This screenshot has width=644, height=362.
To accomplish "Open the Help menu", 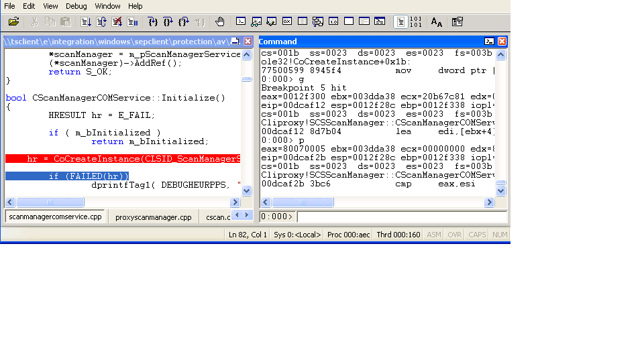I will tap(135, 6).
